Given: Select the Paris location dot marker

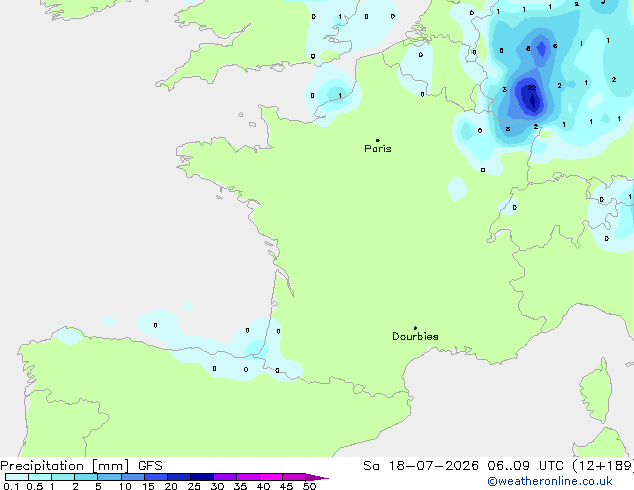Looking at the screenshot, I should (378, 140).
